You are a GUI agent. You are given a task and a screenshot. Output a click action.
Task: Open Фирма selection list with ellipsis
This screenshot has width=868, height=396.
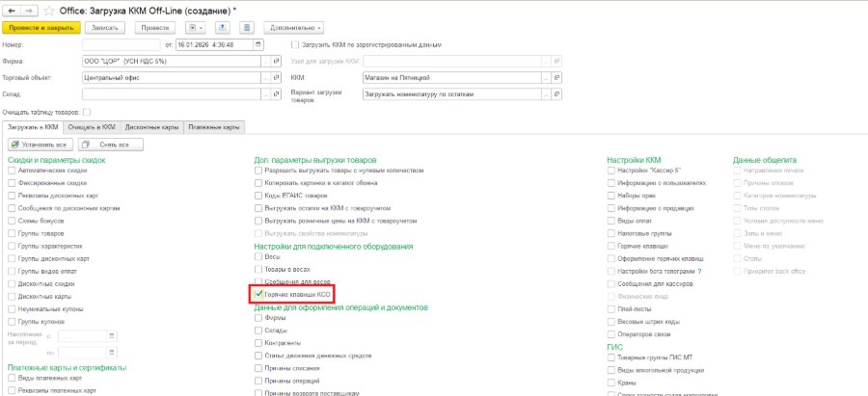click(268, 62)
